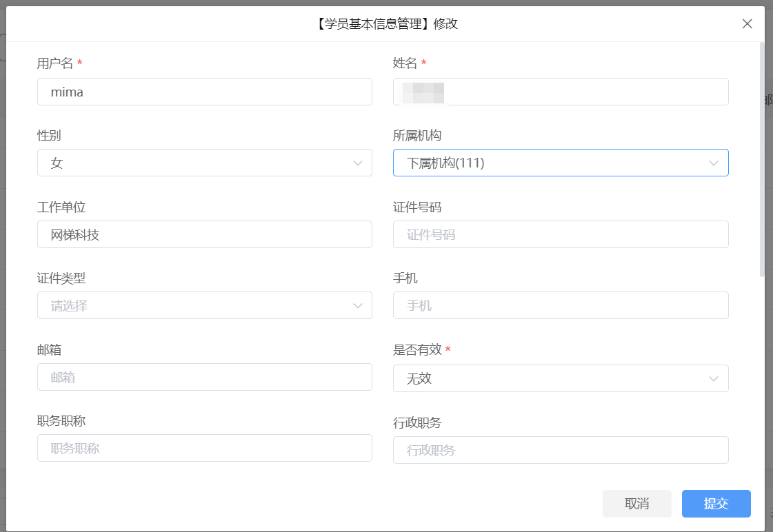Click the 用户名 input containing mima

[x=205, y=92]
